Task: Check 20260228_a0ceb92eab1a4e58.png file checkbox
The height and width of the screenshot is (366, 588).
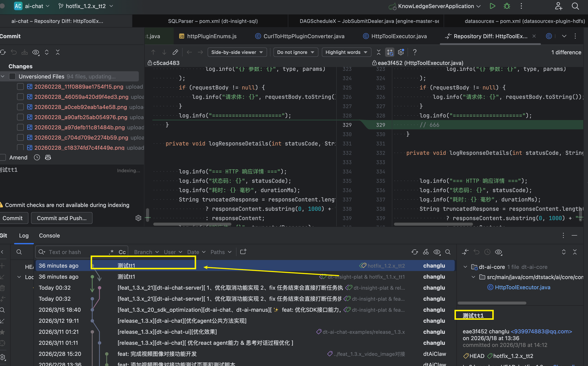Action: tap(20, 107)
